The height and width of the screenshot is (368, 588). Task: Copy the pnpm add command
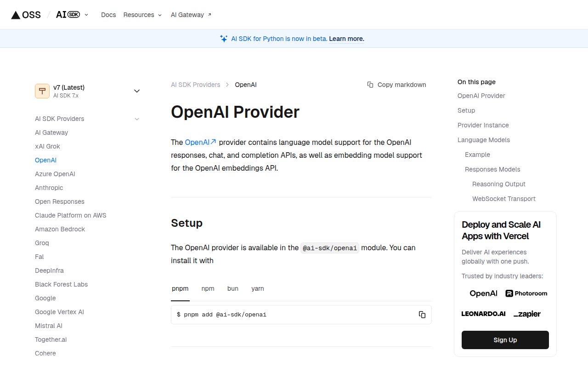[x=422, y=315]
